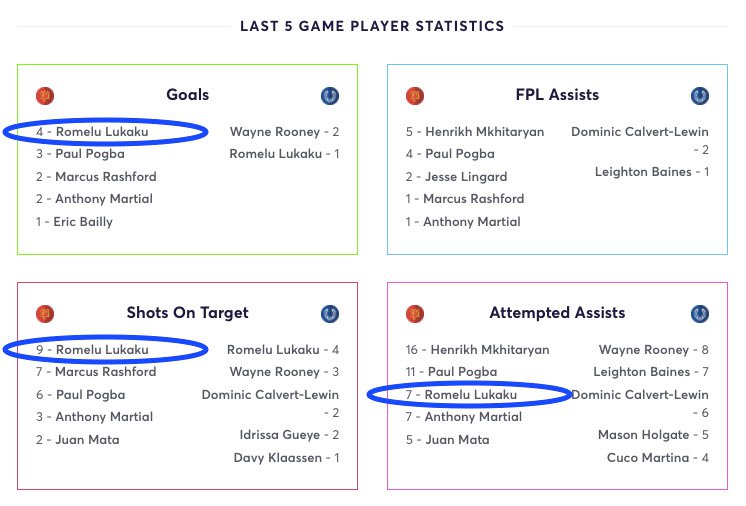The width and height of the screenshot is (746, 506).
Task: Click Manchester United crest in FPL Assists panel
Action: point(415,96)
